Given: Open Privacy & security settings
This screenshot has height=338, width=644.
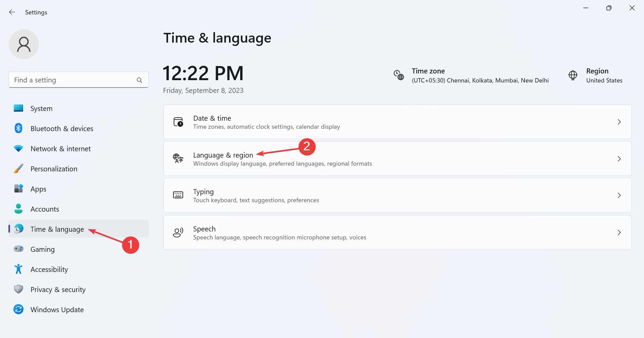Looking at the screenshot, I should coord(78,289).
